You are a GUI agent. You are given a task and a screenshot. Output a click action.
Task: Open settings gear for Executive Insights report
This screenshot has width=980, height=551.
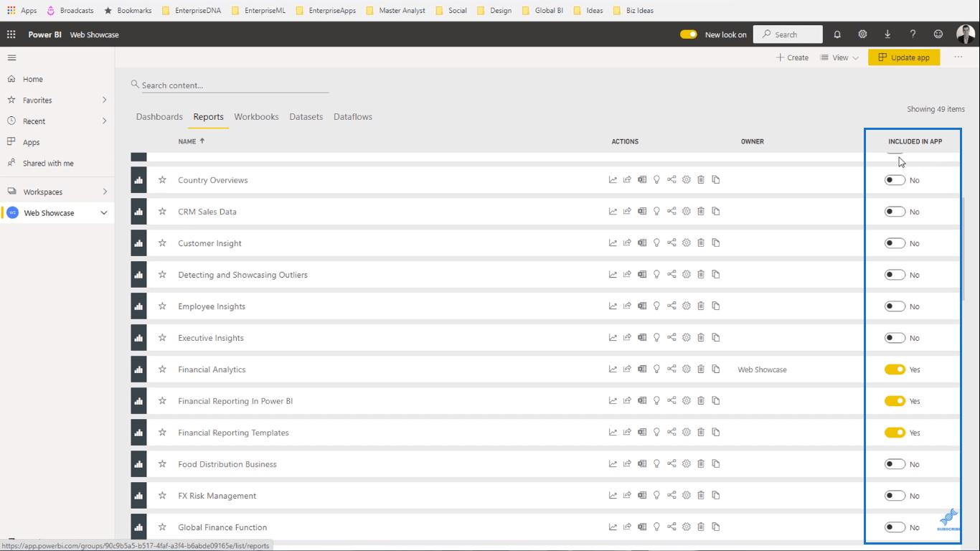686,338
